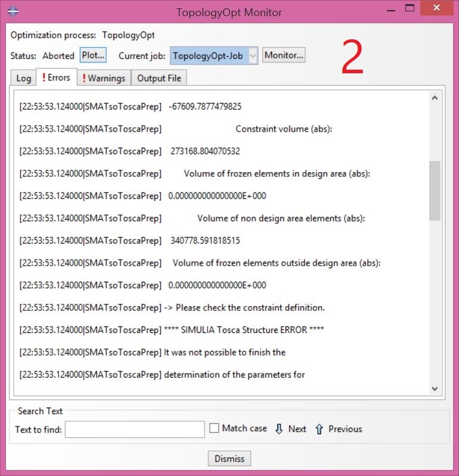Screen dimensions: 459x476
Task: Switch to the Output File tab
Action: point(159,78)
